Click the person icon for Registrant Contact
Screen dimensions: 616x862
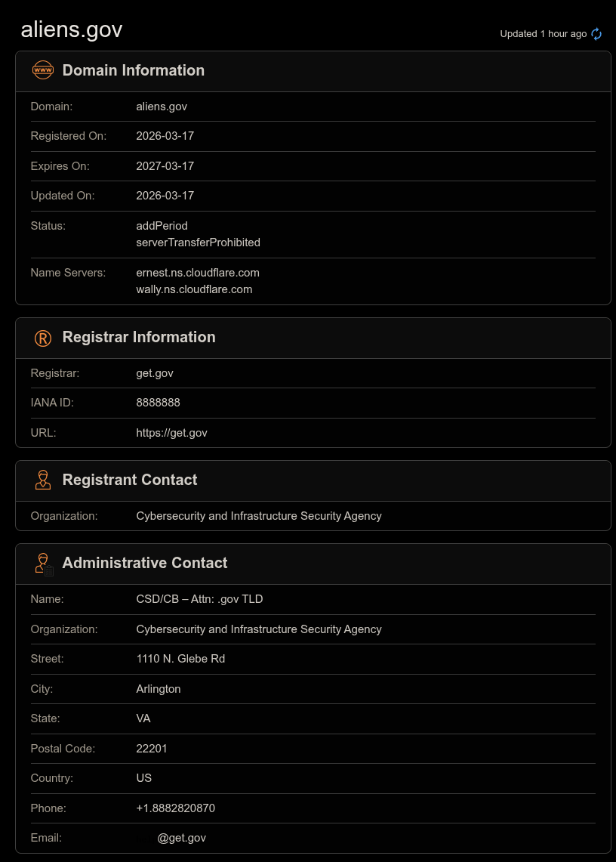43,480
